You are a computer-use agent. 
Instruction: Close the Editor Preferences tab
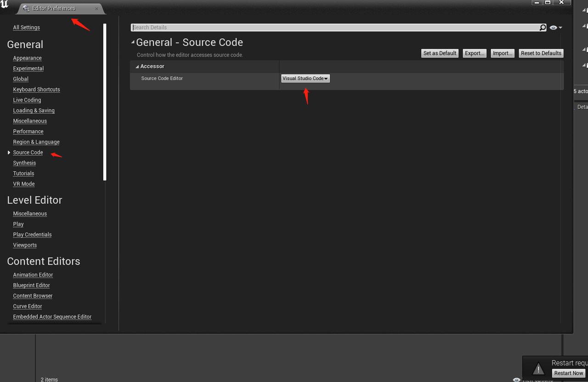pyautogui.click(x=96, y=8)
